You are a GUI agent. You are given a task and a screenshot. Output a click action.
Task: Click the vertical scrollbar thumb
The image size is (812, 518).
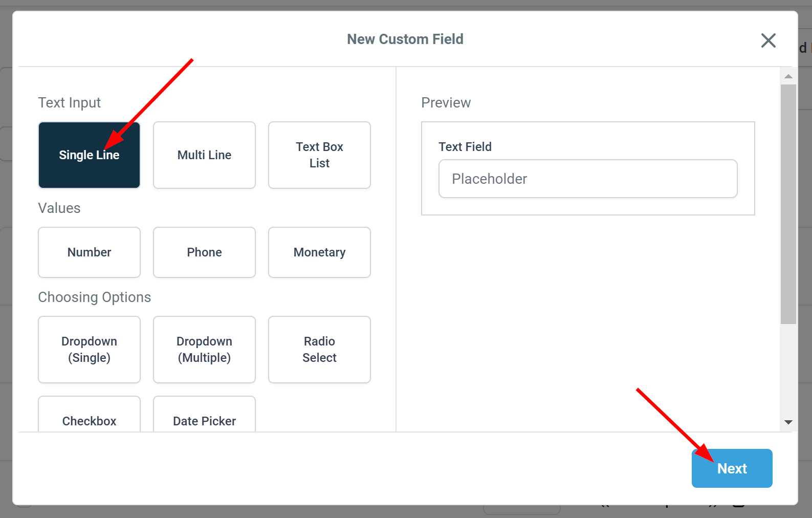(788, 204)
